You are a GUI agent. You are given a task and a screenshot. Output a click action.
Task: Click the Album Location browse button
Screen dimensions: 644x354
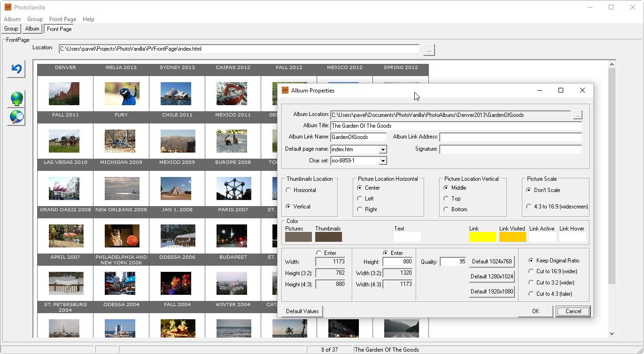coord(577,115)
